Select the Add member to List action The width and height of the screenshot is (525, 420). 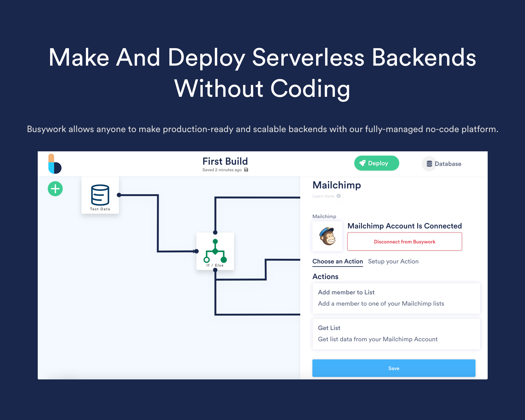[x=396, y=298]
